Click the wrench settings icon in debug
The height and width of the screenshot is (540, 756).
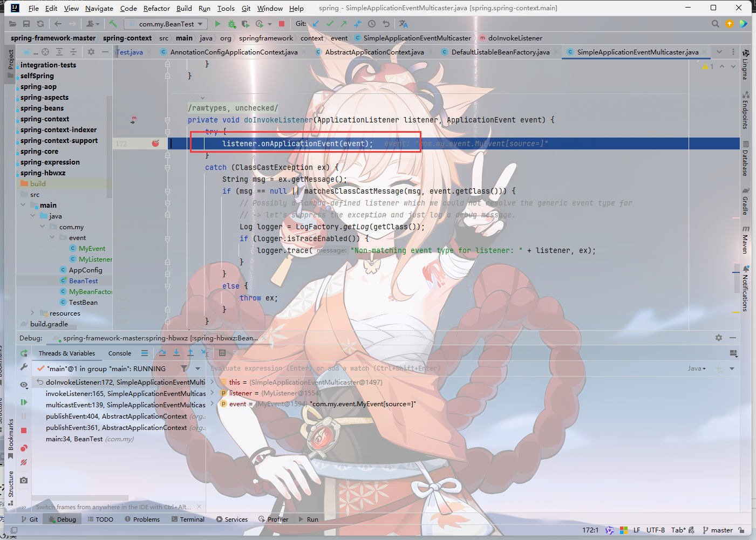click(x=24, y=367)
